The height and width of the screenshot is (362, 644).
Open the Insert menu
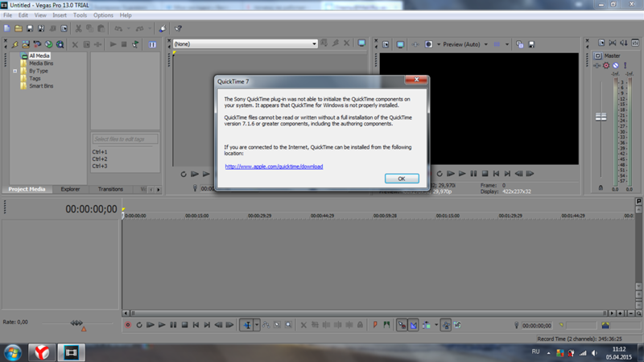coord(60,15)
